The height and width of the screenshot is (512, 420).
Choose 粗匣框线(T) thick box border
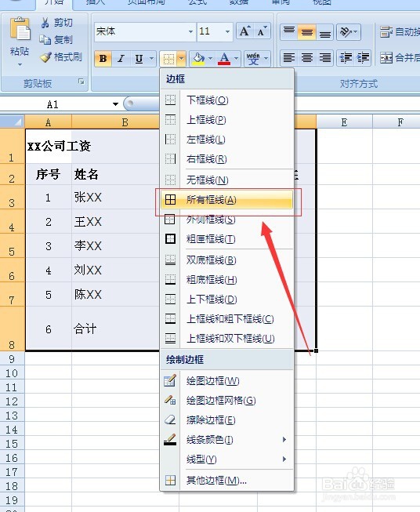[227, 239]
